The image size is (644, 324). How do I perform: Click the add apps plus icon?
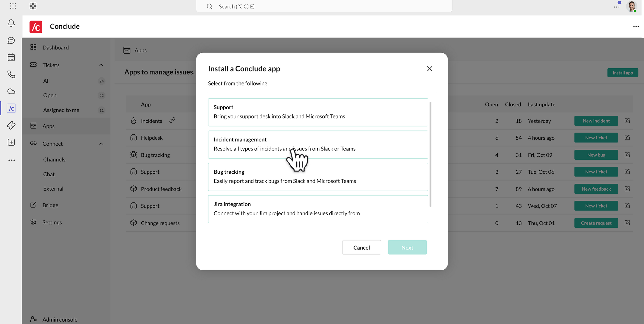[x=11, y=142]
